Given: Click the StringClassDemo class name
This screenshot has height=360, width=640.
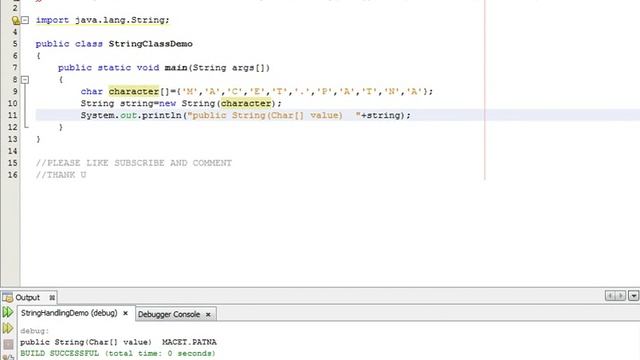Looking at the screenshot, I should (151, 44).
